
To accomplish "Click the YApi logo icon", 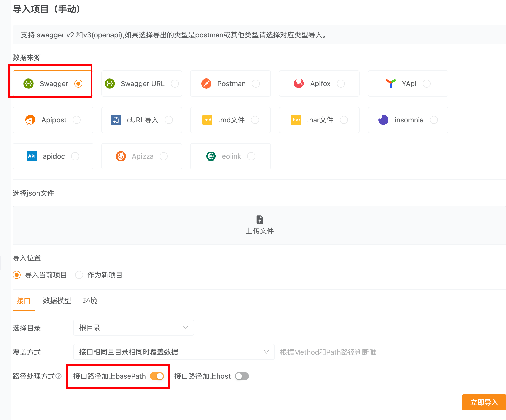I will point(391,84).
